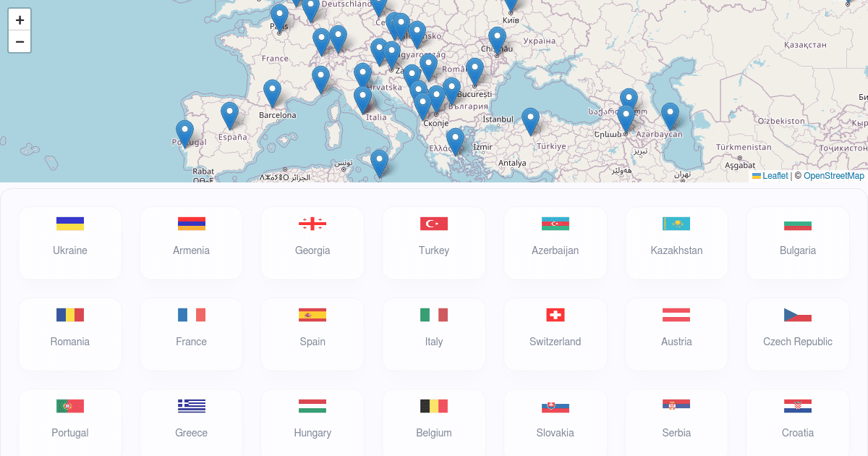Pick the Romania country card
Screen dimensions: 868x456
[70, 334]
